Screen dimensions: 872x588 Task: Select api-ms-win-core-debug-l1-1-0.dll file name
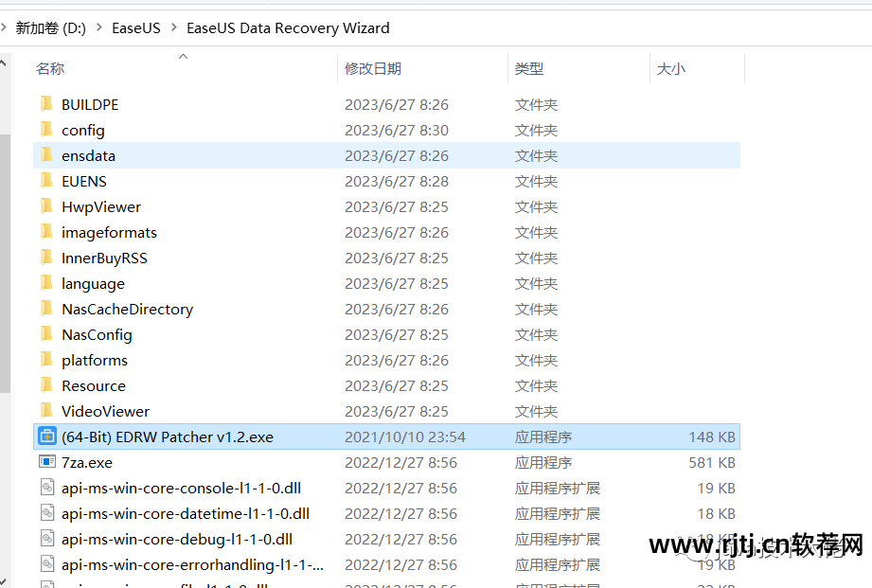point(177,540)
